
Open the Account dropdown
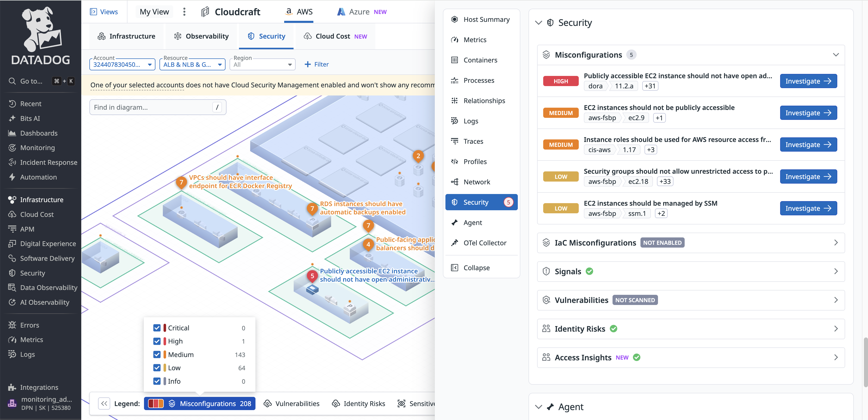tap(122, 64)
